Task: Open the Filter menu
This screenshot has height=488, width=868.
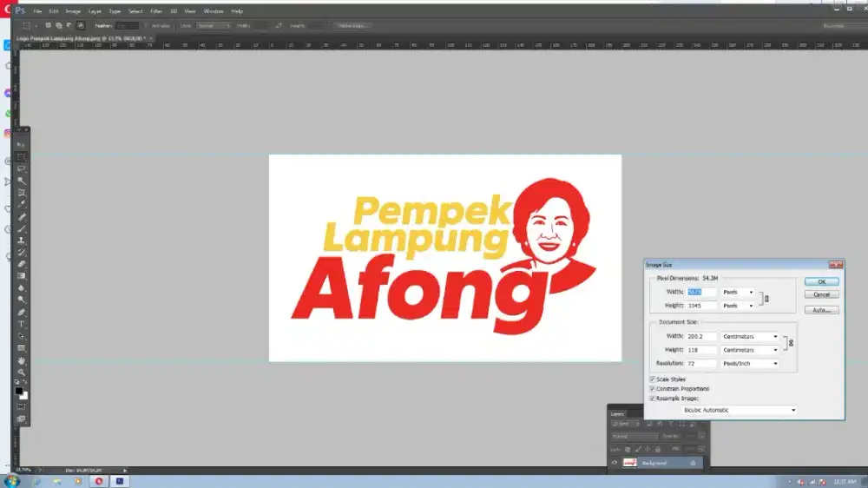Action: [156, 11]
